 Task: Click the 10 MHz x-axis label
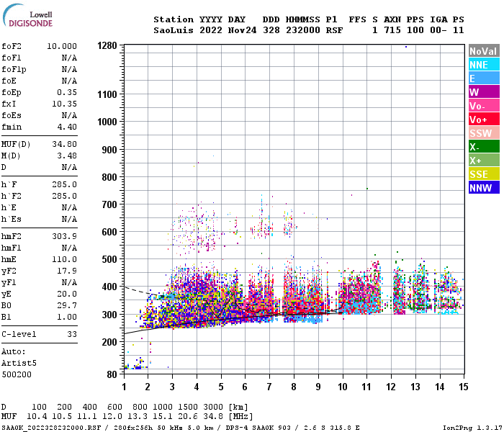click(x=342, y=387)
